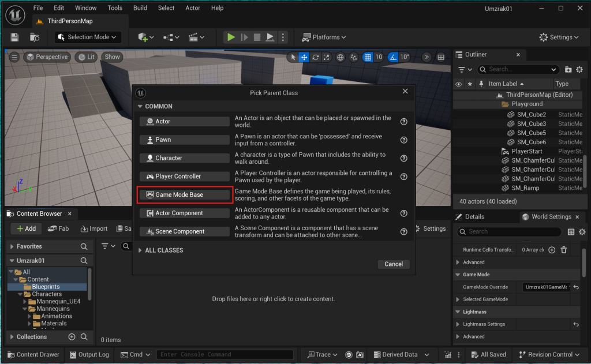Open the Cinematics clapperboard dropdown
This screenshot has height=364, width=591.
click(196, 37)
